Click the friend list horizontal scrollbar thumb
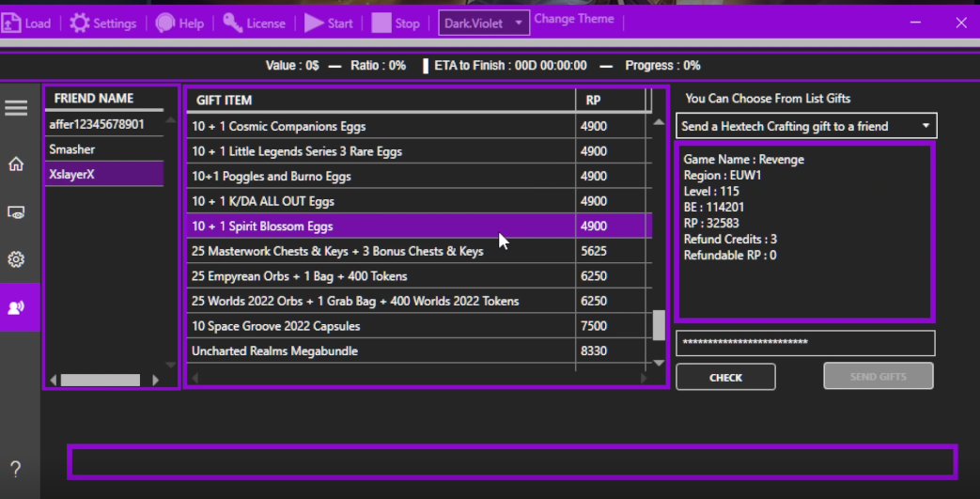Viewport: 980px width, 499px height. click(100, 381)
